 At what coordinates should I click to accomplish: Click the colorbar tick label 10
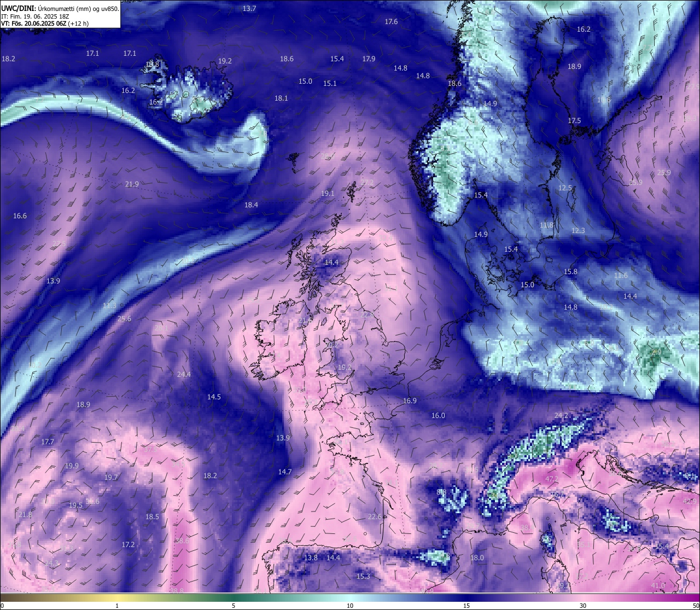(x=350, y=606)
